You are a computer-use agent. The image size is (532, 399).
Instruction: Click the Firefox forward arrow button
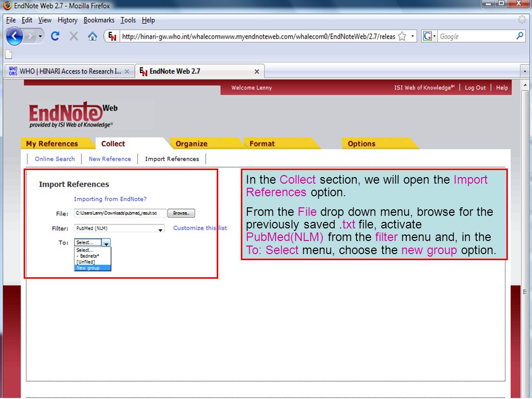click(x=30, y=36)
